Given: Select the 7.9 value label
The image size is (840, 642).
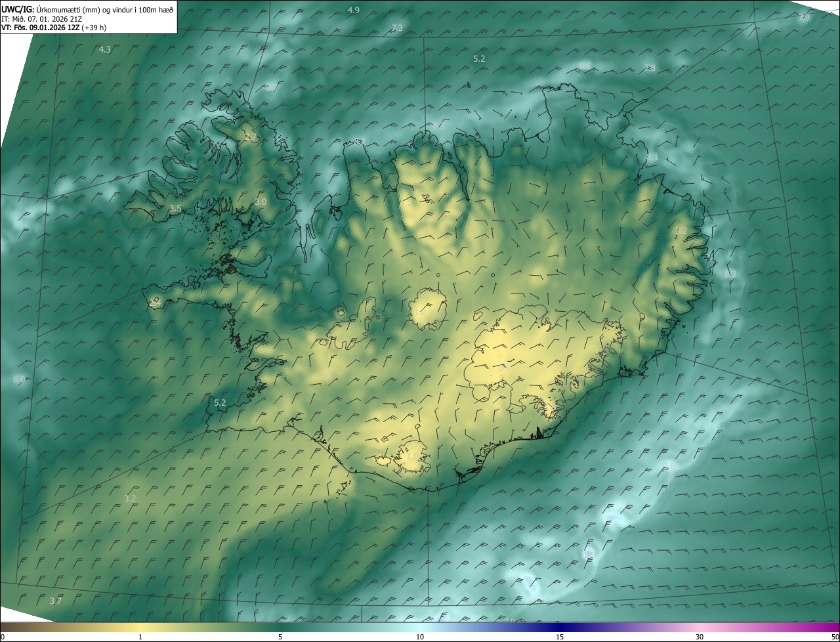Looking at the screenshot, I should (x=804, y=18).
